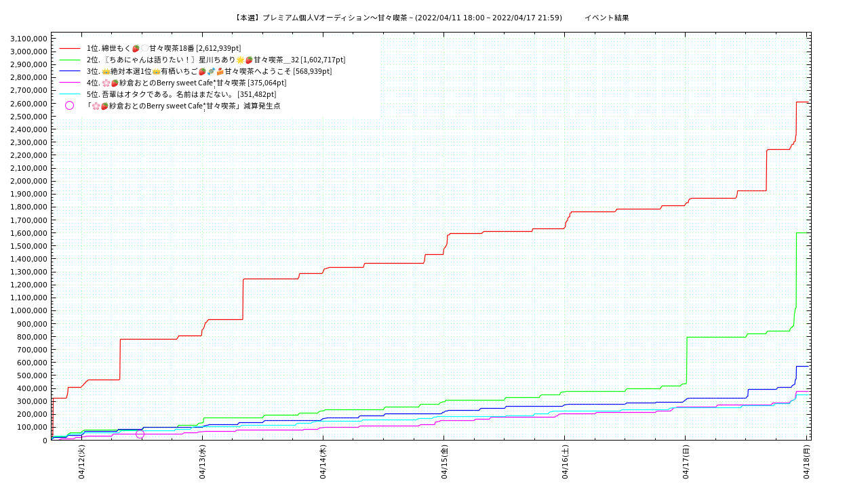Select the 2位 星川ちあり legend label
This screenshot has width=868, height=488.
[x=216, y=60]
